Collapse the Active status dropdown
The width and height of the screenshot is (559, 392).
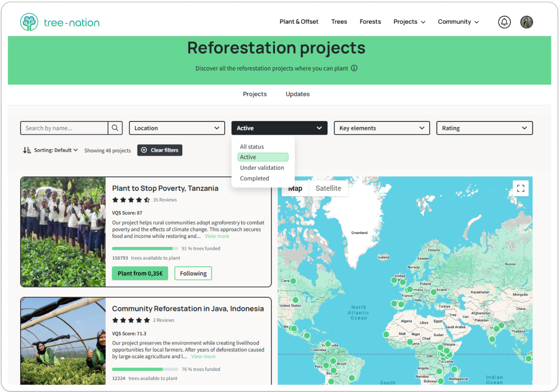tap(279, 128)
